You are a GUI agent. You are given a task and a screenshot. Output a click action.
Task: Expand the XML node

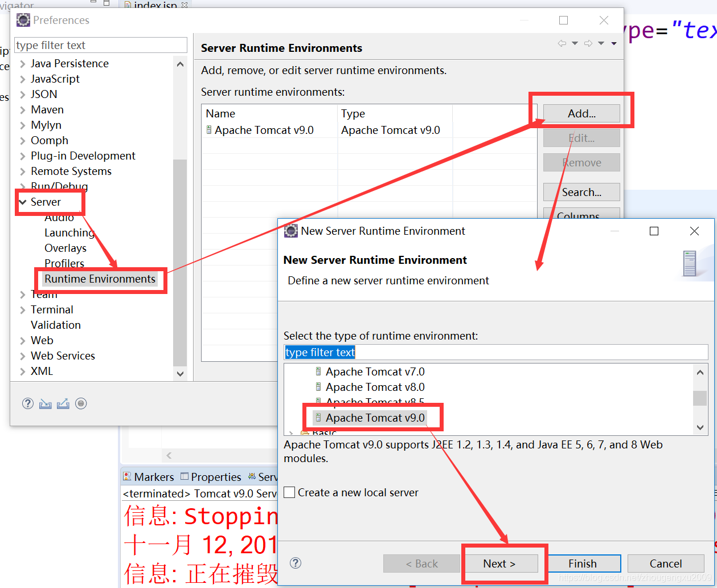[23, 371]
